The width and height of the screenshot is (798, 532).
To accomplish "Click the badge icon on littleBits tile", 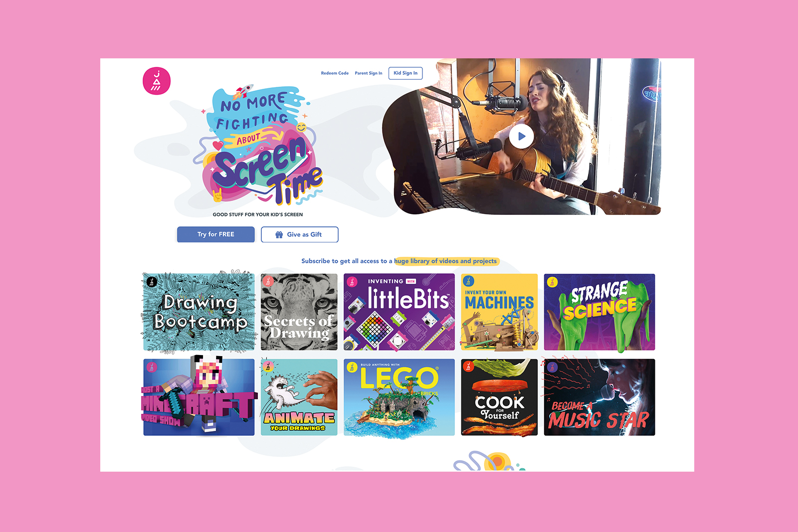I will 352,282.
